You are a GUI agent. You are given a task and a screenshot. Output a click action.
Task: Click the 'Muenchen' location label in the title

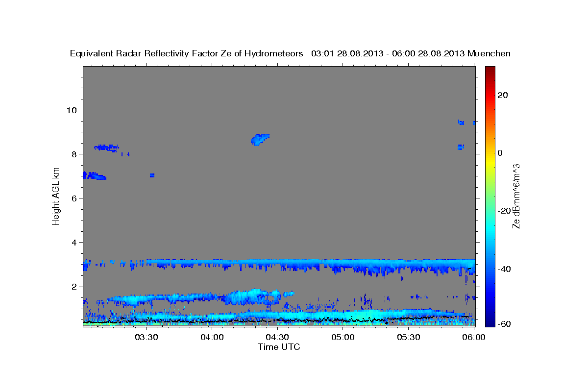pyautogui.click(x=489, y=54)
